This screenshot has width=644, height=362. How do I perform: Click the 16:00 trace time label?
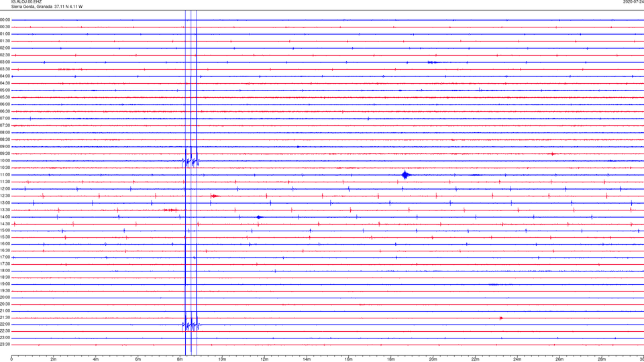(5, 244)
